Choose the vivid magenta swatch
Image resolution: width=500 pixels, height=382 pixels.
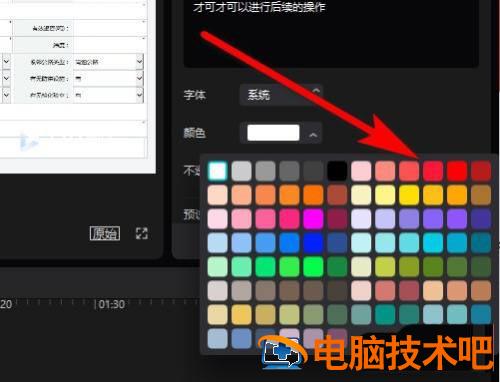coord(313,219)
